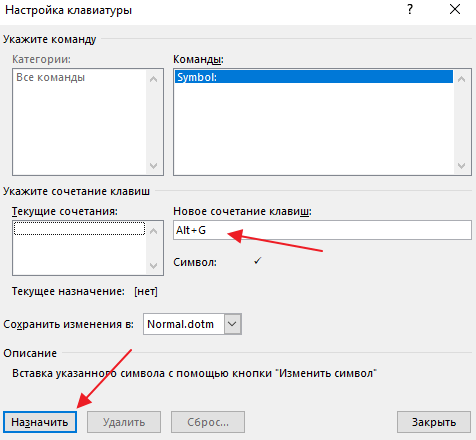Close the Настройка клавиатуры dialog
The width and height of the screenshot is (476, 440).
[455, 9]
